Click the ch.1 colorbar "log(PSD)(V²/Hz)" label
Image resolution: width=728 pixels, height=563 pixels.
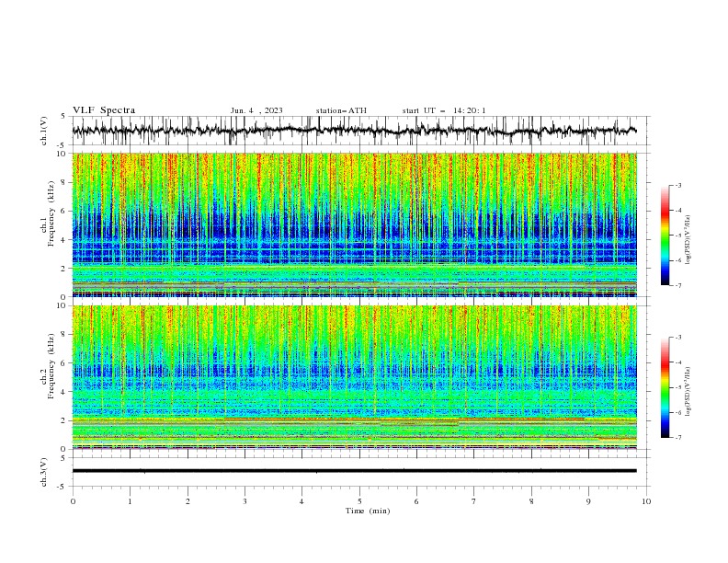point(688,240)
